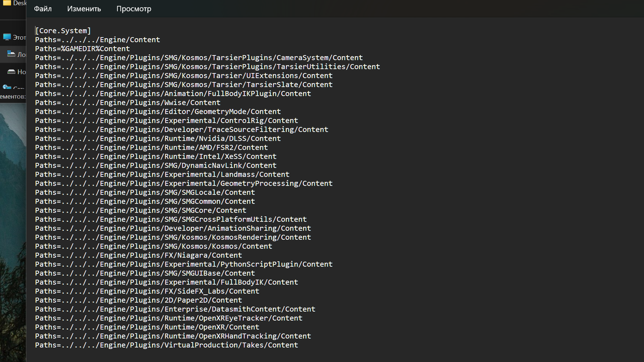This screenshot has width=644, height=362.
Task: Click the FX/Niagara/Content path line
Action: (138, 255)
